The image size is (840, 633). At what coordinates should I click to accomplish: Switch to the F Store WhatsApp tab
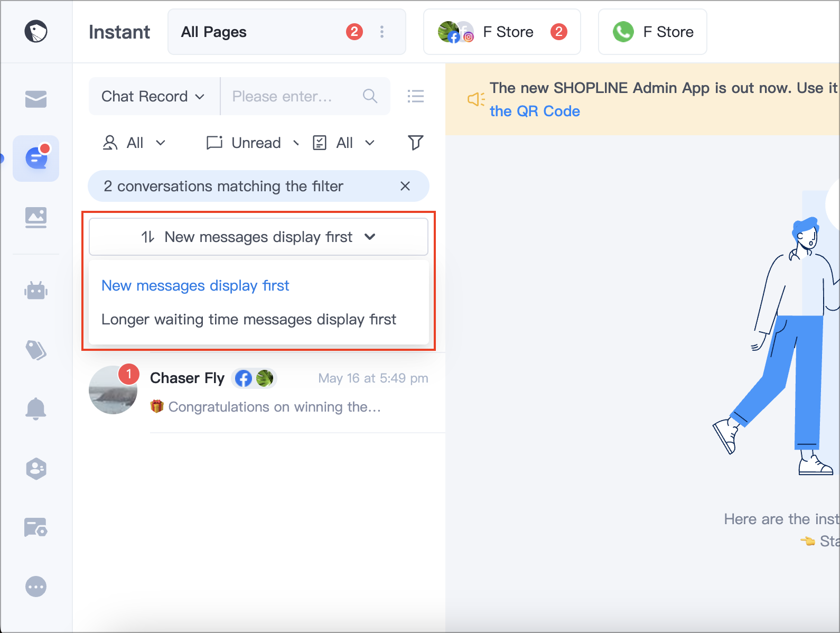pos(652,32)
